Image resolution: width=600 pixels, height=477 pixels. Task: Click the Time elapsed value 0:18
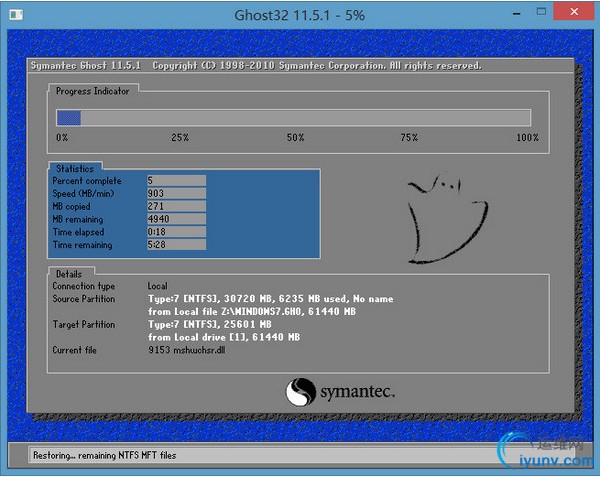(x=176, y=232)
